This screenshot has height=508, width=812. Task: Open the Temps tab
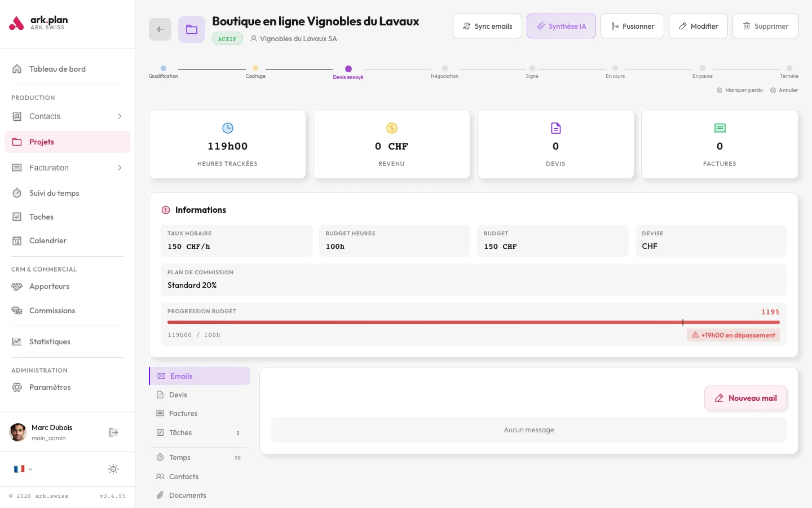click(x=180, y=458)
